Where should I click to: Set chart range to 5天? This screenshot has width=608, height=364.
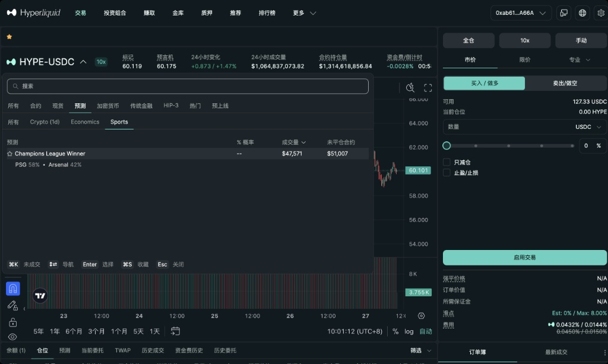click(138, 331)
